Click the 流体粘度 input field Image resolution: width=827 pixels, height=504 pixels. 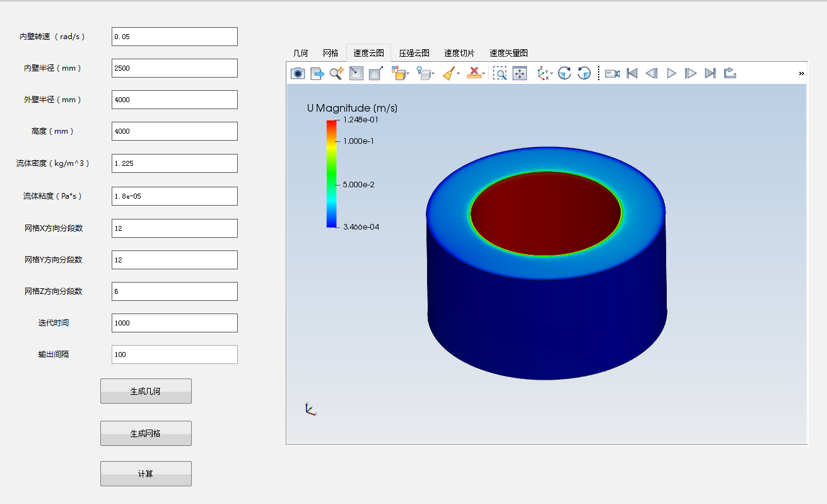coord(175,196)
